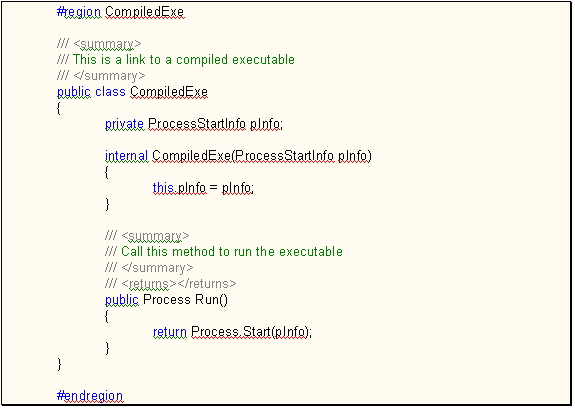Click 'Process Run()' method signature

[x=185, y=300]
